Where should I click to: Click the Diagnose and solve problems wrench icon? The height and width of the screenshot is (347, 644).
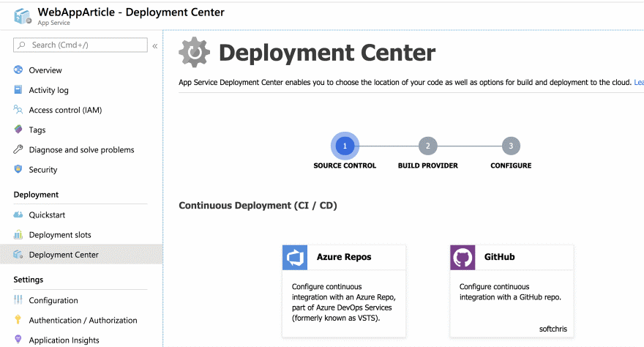[x=18, y=149]
